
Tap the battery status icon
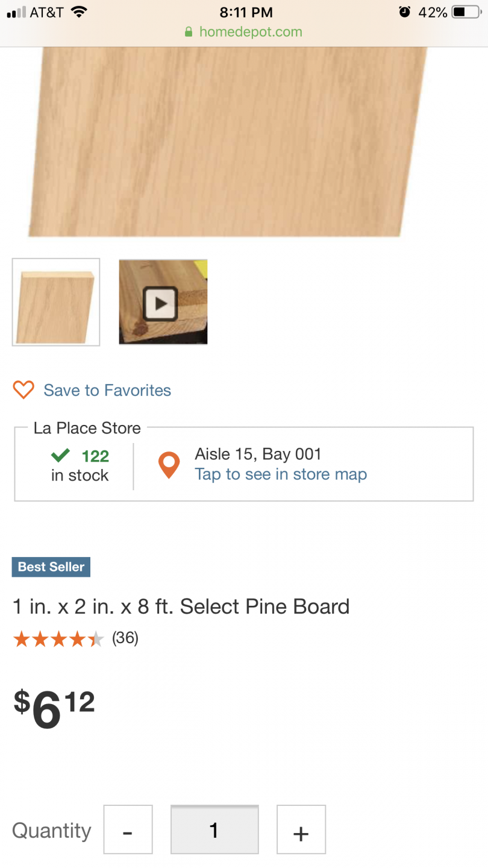click(467, 12)
